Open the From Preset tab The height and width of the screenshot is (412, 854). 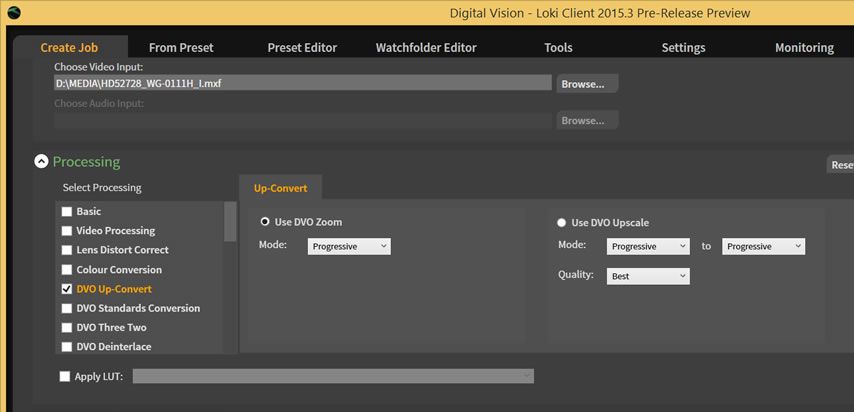(x=181, y=47)
